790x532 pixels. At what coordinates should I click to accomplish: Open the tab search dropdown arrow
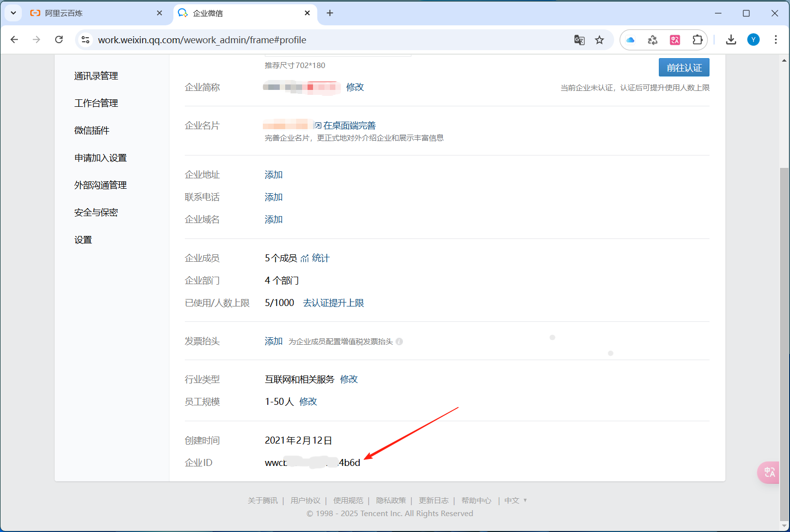pos(13,13)
